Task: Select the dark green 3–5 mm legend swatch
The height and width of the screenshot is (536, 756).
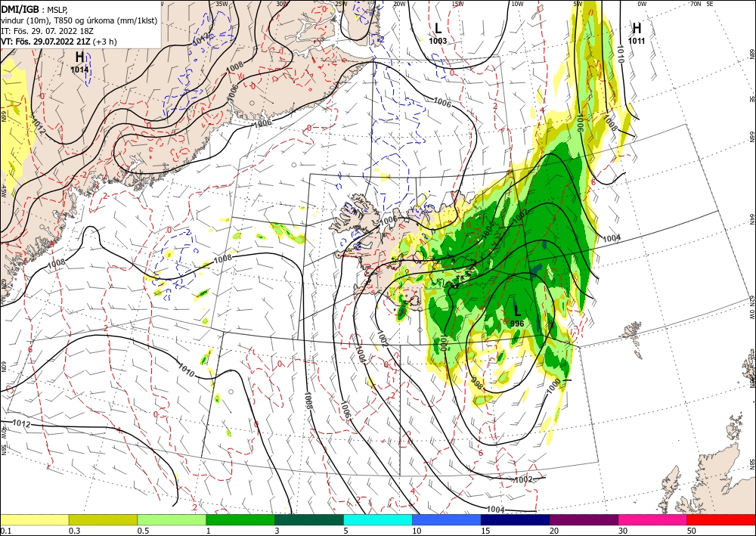Action: [309, 519]
